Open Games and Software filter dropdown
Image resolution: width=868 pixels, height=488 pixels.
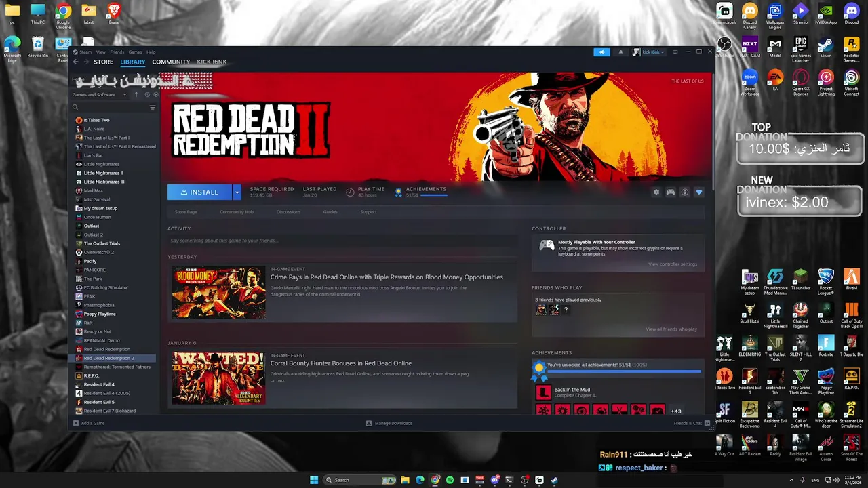point(100,95)
